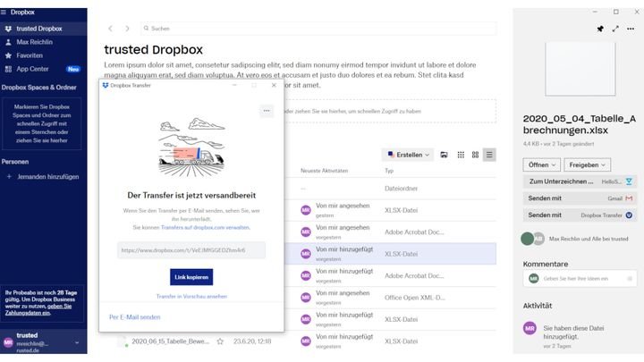
Task: Sort by Typ column header
Action: tap(389, 171)
